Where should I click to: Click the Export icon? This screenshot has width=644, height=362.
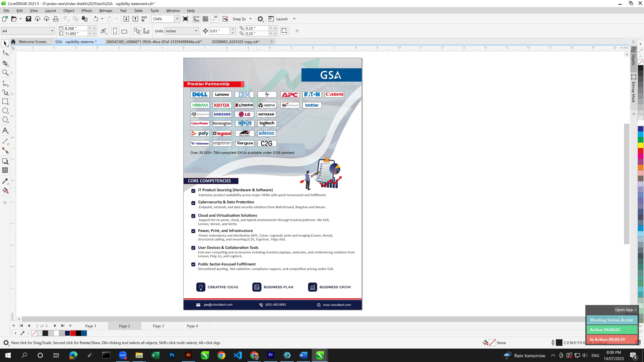coord(135,19)
